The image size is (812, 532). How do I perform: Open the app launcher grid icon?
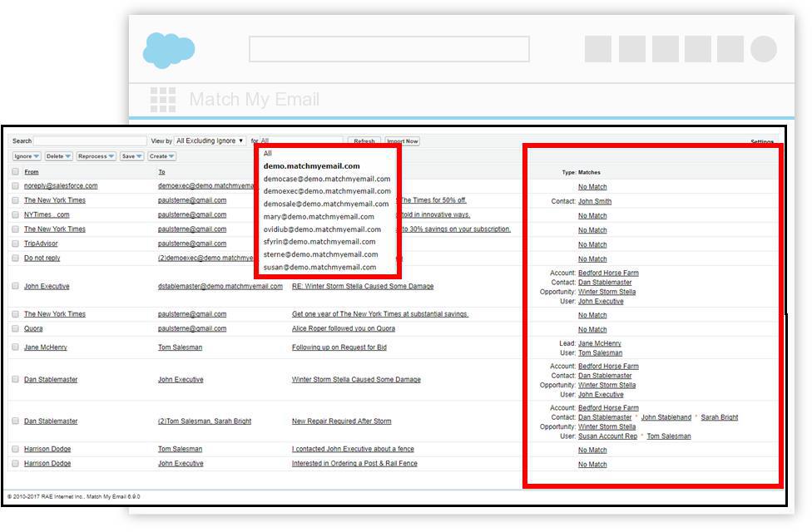pos(162,100)
